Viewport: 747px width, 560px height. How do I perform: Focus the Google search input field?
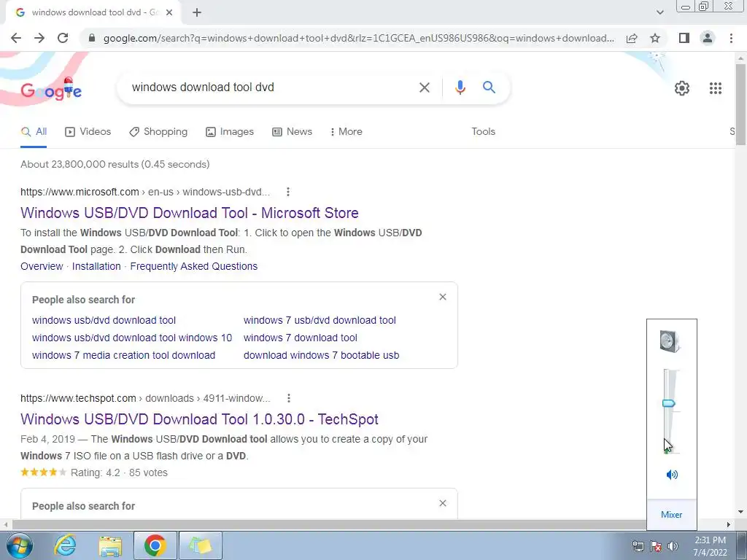[x=267, y=87]
